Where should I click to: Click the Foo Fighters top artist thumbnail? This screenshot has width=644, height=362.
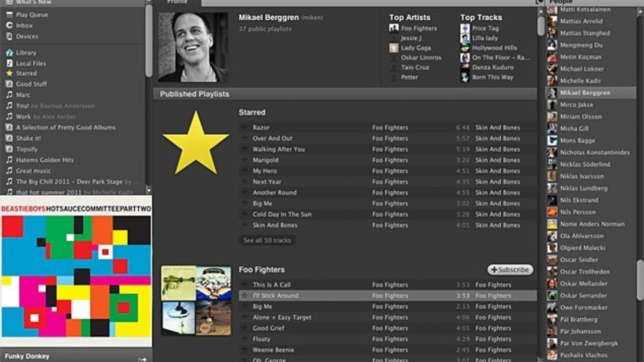[394, 28]
